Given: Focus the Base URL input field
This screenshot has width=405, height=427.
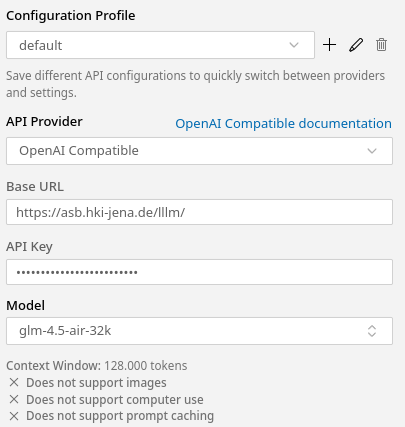Looking at the screenshot, I should (199, 212).
